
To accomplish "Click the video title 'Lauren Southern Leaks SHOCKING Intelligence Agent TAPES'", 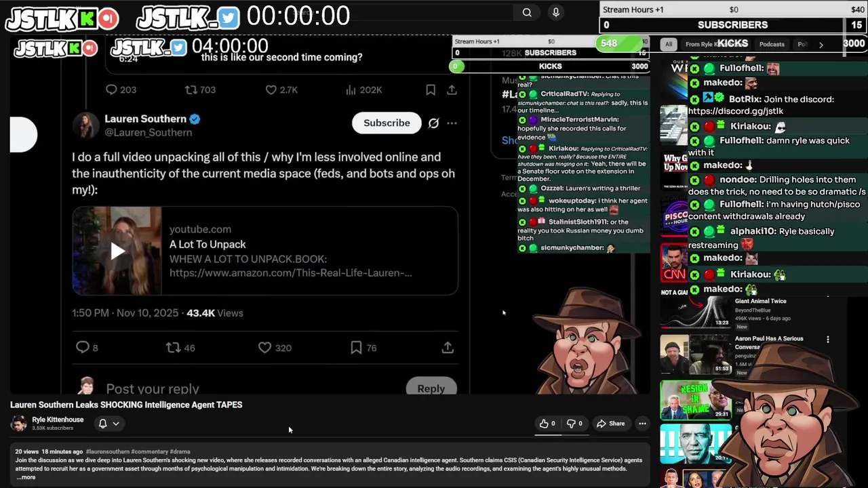I will 126,405.
